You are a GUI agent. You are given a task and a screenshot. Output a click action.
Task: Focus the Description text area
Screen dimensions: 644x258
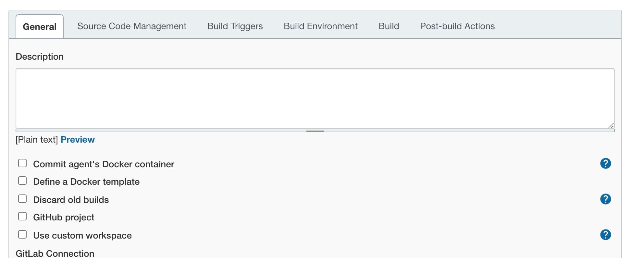click(x=315, y=99)
